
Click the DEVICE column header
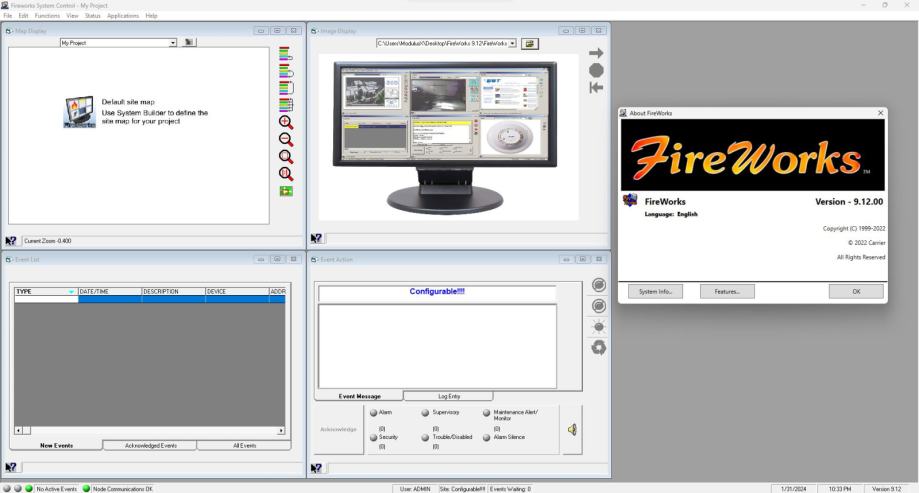[x=237, y=291]
